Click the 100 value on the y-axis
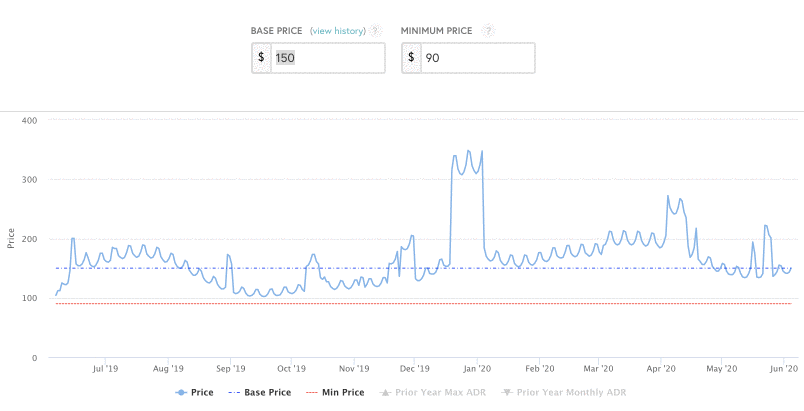Screen dimensions: 804x411 (x=30, y=298)
